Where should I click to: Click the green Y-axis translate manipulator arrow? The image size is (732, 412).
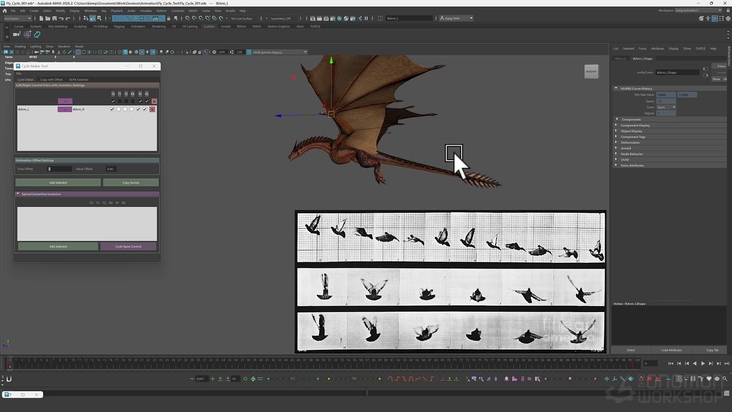click(x=331, y=61)
